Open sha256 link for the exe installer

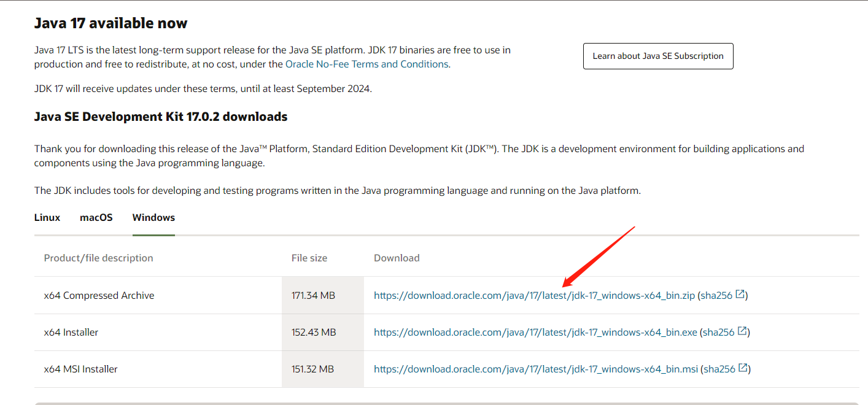coord(718,332)
